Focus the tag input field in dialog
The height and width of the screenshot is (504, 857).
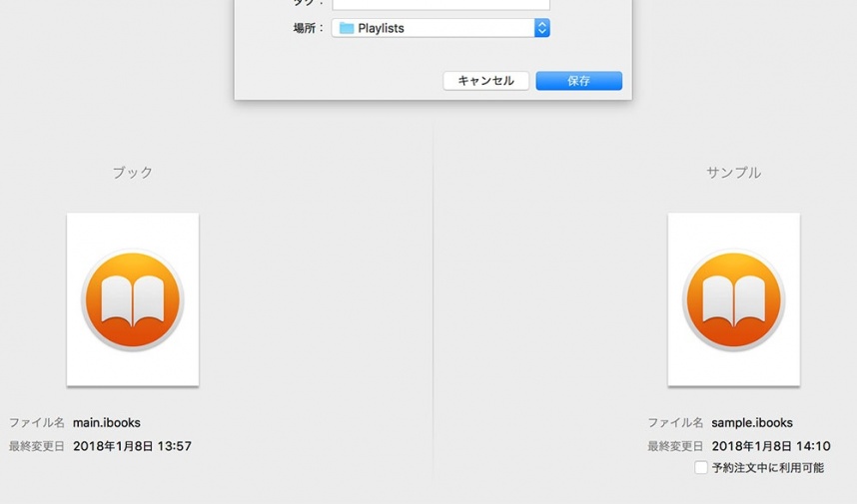pos(440,4)
